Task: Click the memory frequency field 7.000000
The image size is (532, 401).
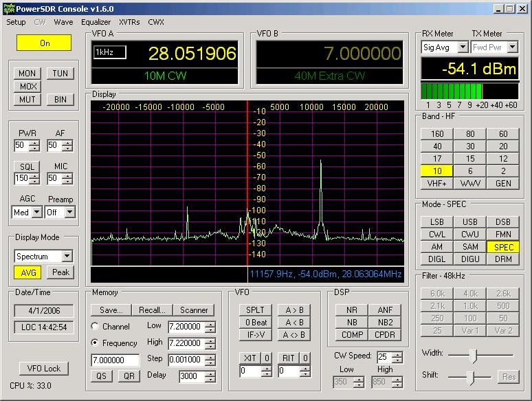Action: coord(115,360)
